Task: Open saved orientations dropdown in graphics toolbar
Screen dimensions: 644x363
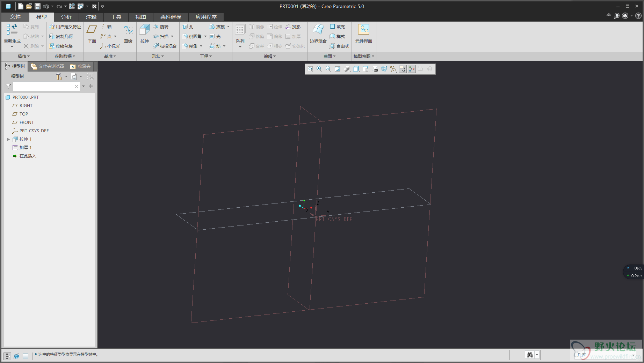Action: point(366,69)
